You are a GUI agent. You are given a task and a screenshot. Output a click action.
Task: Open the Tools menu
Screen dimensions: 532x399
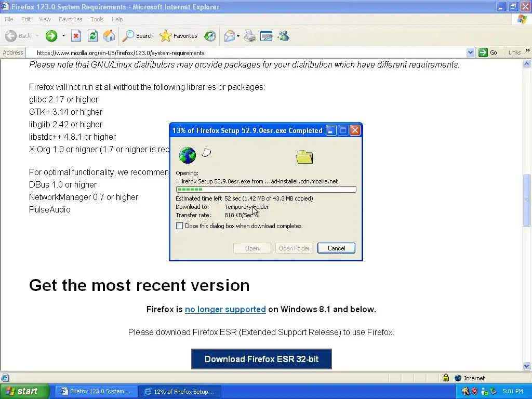(97, 19)
